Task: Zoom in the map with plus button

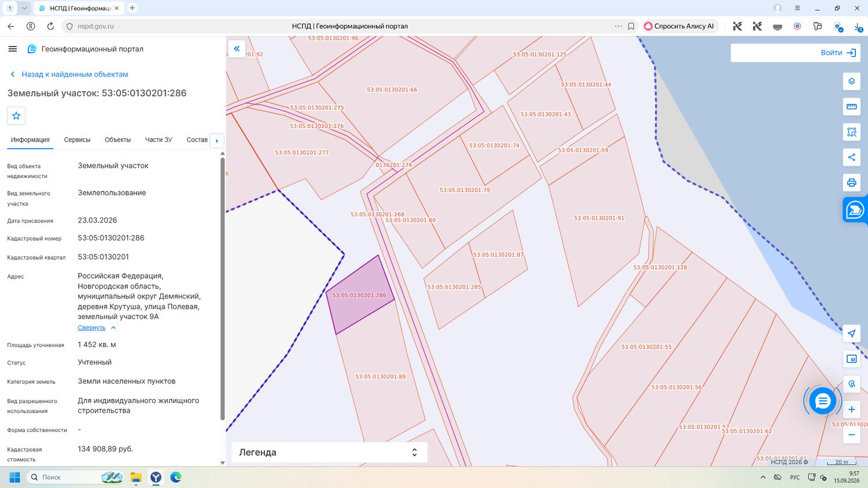Action: [x=851, y=409]
